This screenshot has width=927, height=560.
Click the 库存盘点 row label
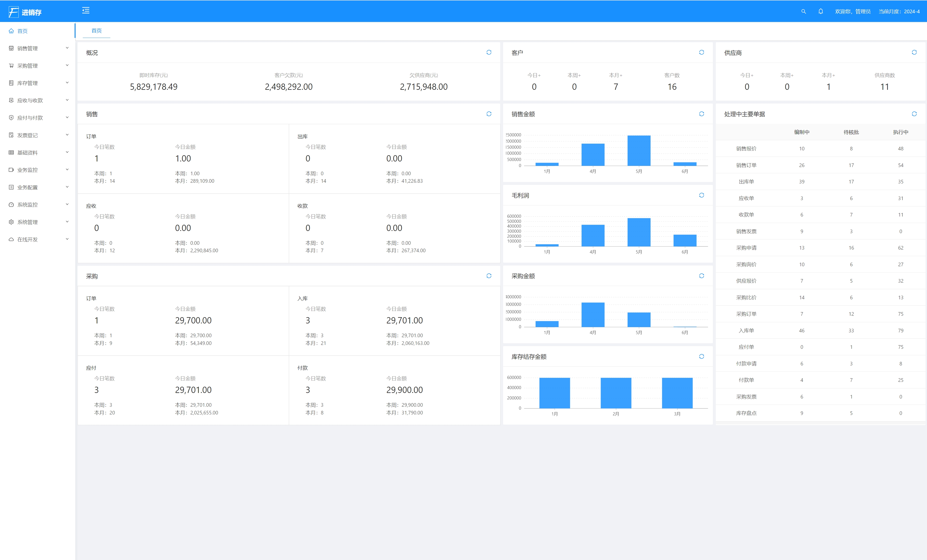coord(746,413)
